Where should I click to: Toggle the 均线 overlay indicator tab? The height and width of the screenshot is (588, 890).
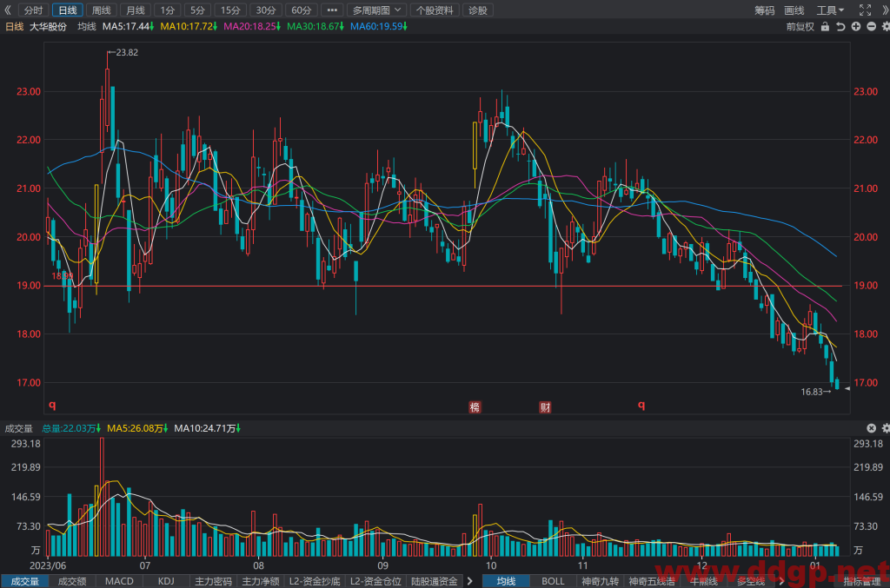point(506,581)
